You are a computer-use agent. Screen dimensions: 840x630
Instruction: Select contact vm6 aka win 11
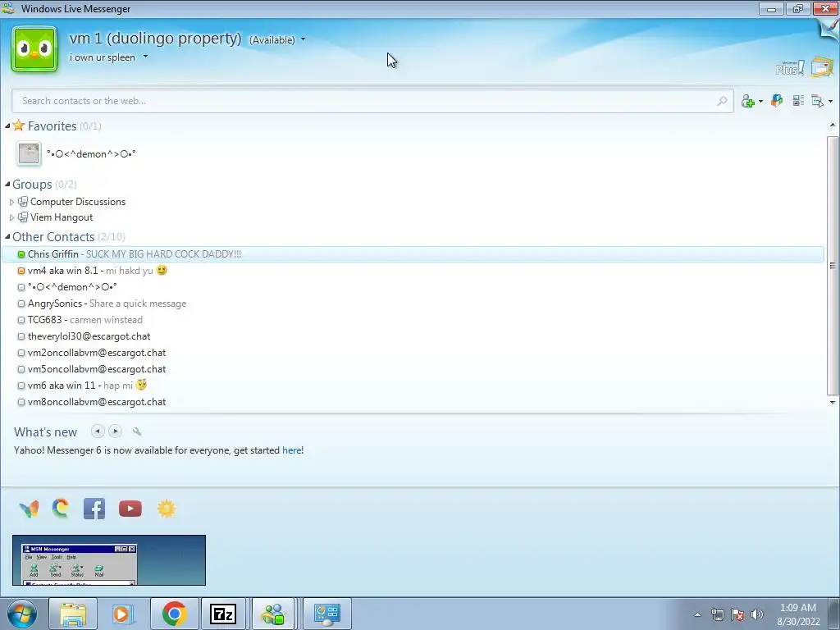click(x=413, y=386)
